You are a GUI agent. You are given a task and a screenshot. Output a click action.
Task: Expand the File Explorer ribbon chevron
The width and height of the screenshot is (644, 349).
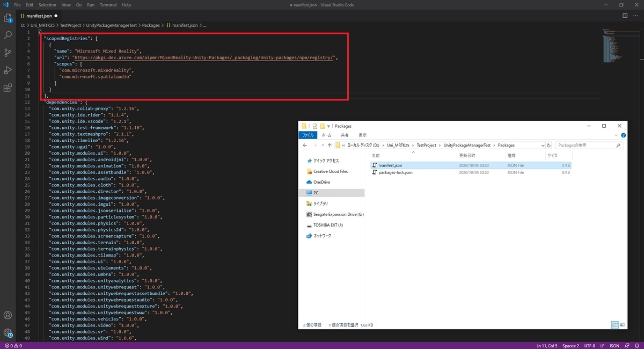pos(616,135)
